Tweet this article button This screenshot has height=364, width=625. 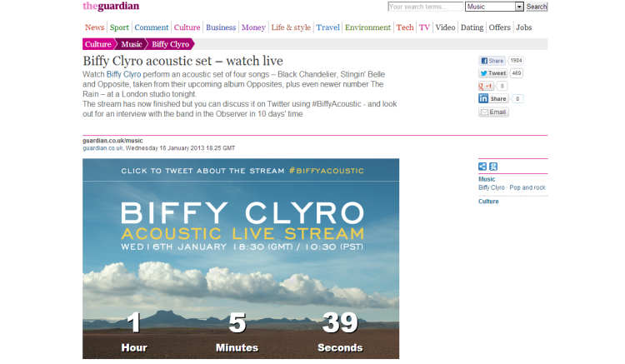coord(492,73)
